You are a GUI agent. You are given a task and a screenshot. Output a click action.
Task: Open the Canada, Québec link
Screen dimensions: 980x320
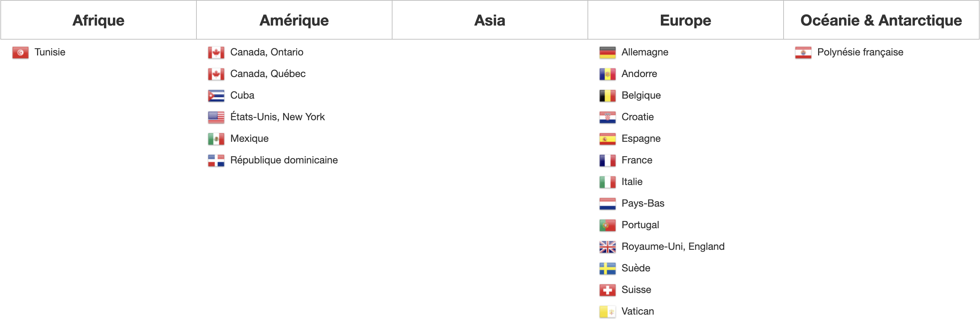point(268,74)
